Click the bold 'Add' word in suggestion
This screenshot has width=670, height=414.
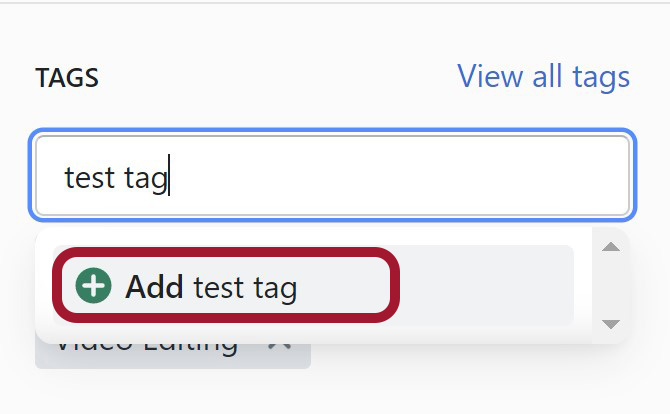155,286
